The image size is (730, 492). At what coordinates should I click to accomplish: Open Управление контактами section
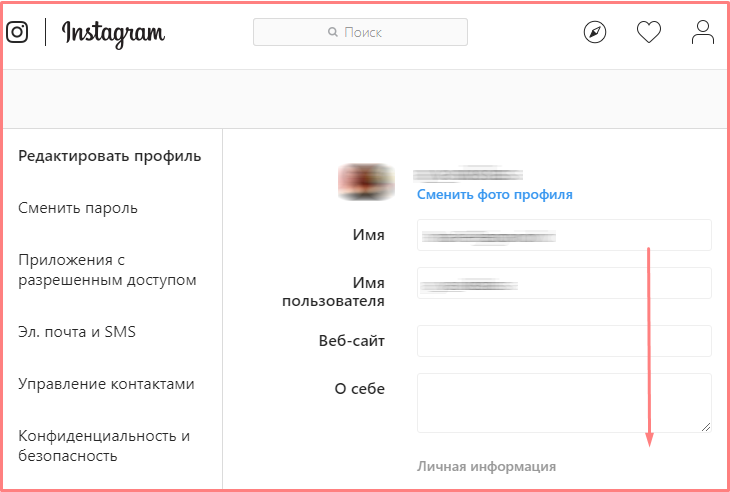click(x=106, y=384)
